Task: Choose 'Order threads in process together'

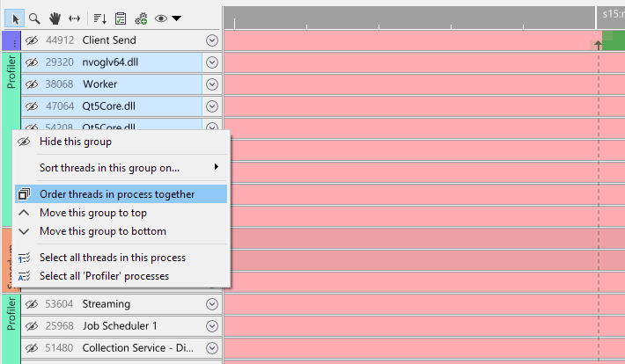Action: 117,194
